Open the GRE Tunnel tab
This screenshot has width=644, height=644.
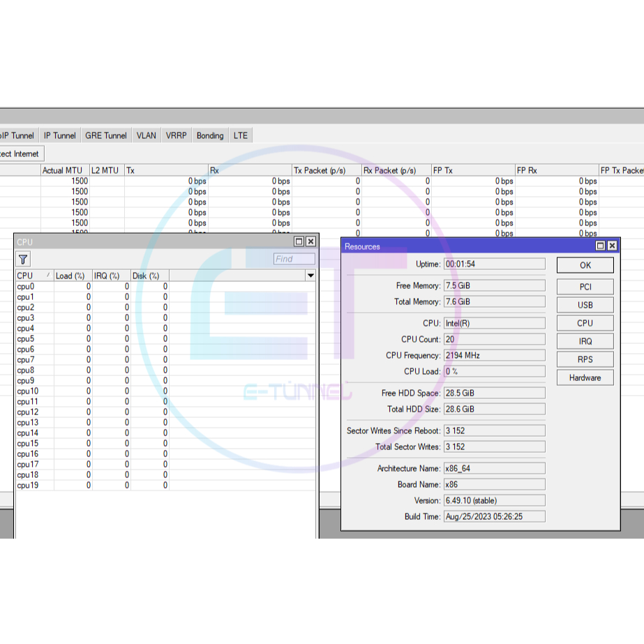pyautogui.click(x=106, y=135)
